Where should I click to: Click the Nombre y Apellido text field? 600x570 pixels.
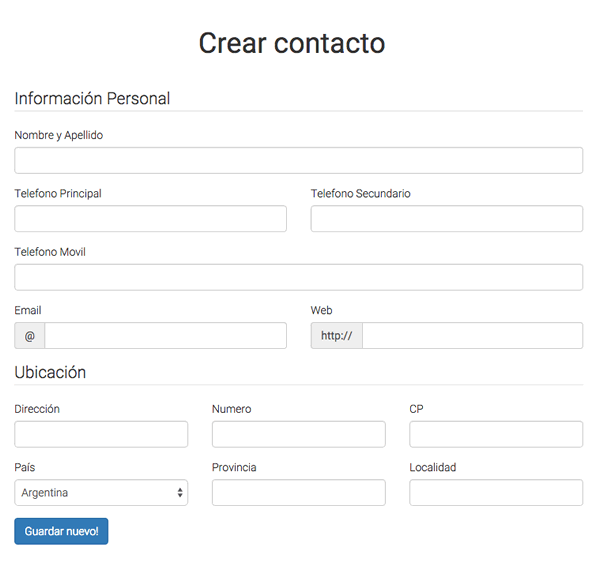tap(298, 161)
